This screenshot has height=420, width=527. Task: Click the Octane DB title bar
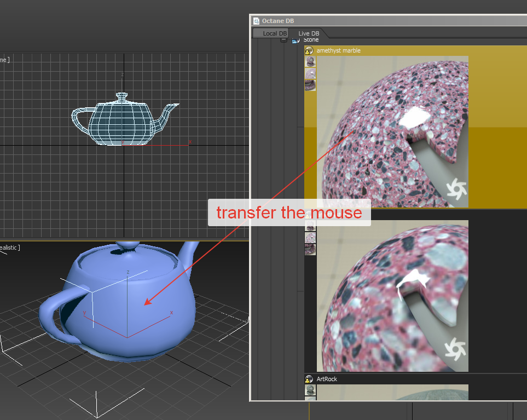pos(389,21)
